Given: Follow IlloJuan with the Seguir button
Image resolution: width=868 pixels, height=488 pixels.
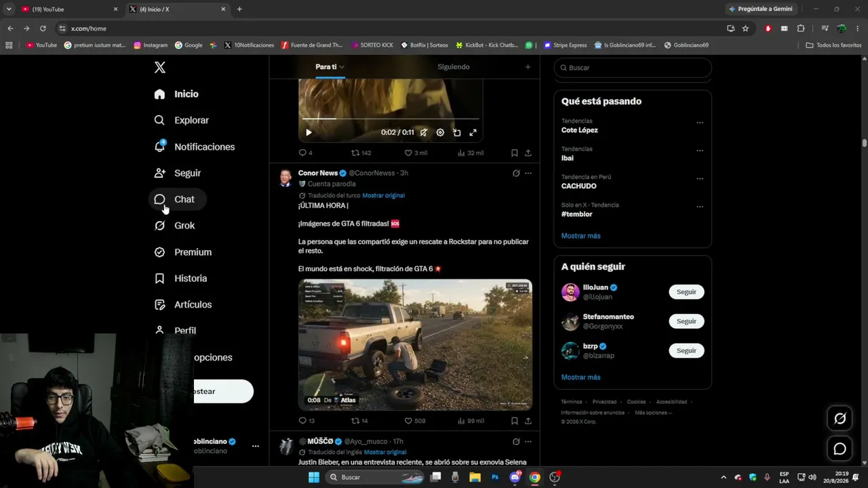Looking at the screenshot, I should click(x=686, y=292).
